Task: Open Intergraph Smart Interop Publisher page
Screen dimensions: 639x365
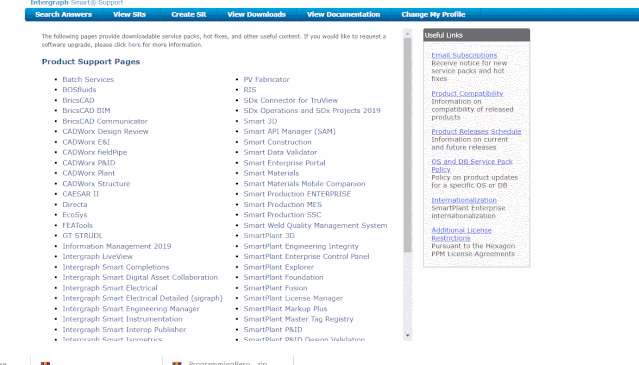Action: [x=124, y=330]
